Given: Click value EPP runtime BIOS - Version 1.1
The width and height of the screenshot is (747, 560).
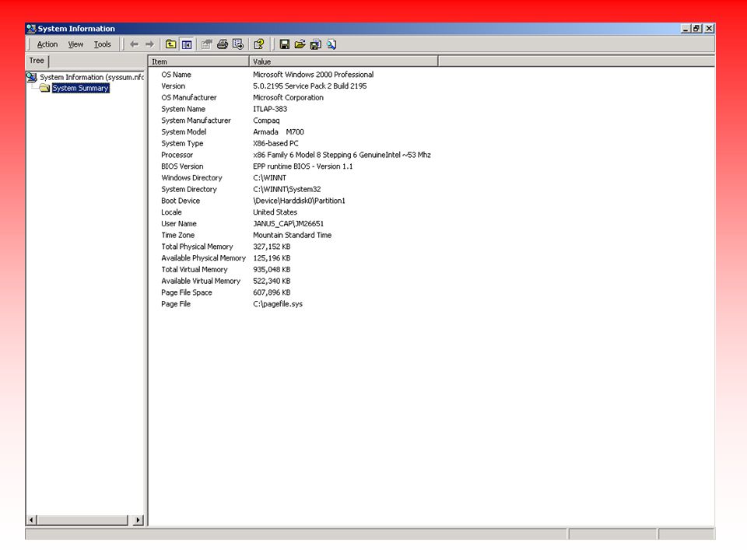Looking at the screenshot, I should [x=303, y=166].
